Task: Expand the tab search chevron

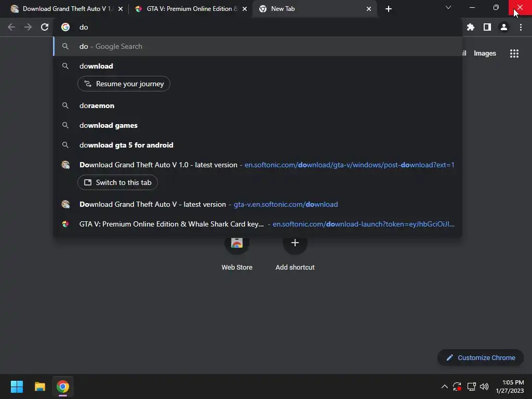Action: (x=448, y=7)
